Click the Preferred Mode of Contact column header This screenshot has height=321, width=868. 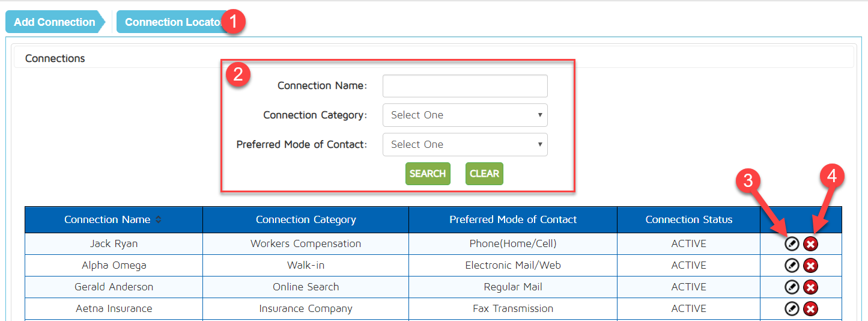point(512,220)
